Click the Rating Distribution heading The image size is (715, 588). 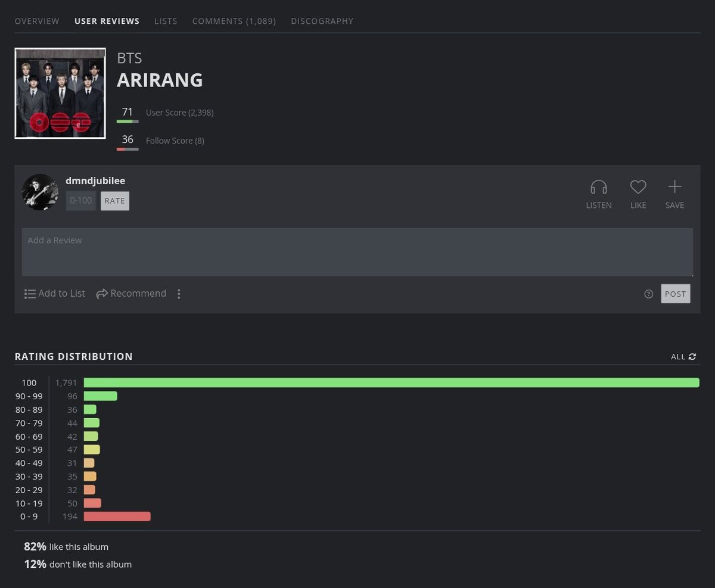click(74, 356)
